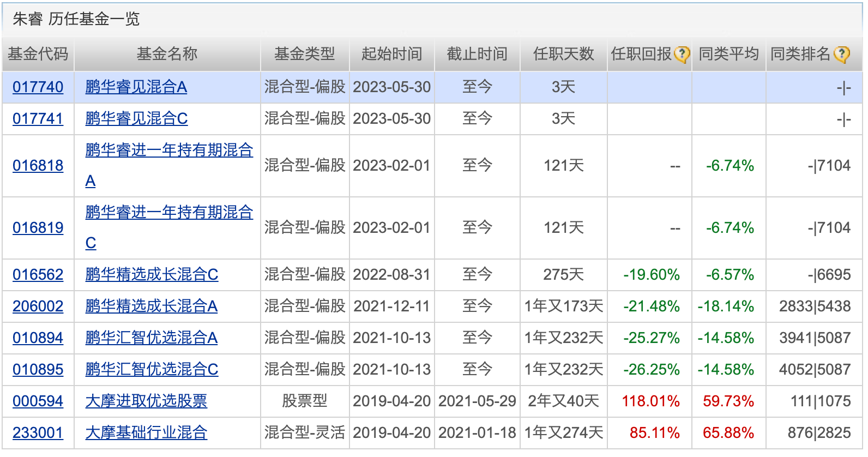Screen dimensions: 868x457
Task: Select the 118.01% return value
Action: pos(651,401)
